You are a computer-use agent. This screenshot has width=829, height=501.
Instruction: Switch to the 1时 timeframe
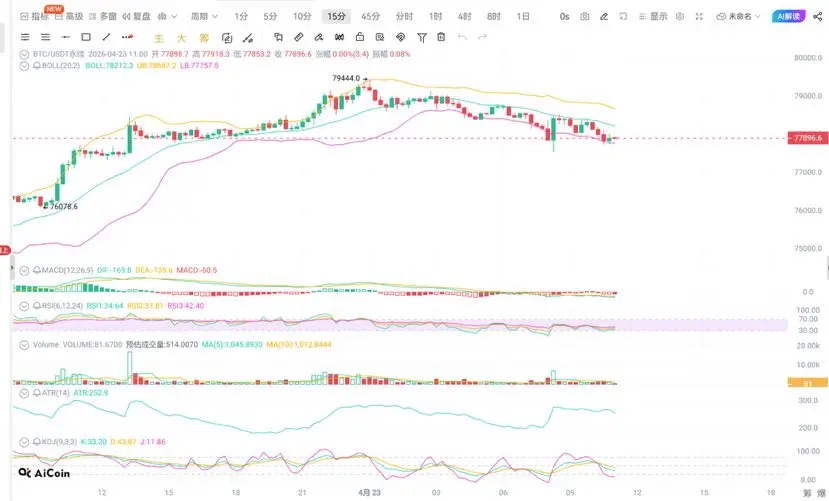[435, 16]
